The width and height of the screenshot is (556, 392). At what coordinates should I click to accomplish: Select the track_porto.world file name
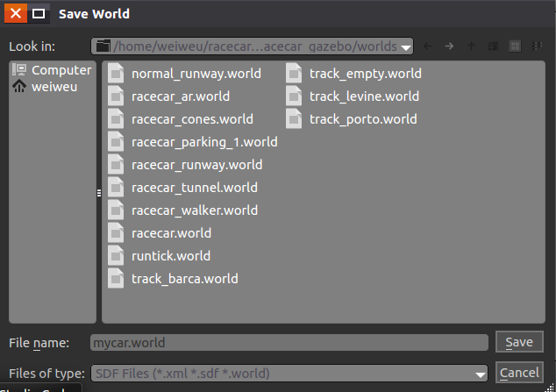pyautogui.click(x=363, y=119)
